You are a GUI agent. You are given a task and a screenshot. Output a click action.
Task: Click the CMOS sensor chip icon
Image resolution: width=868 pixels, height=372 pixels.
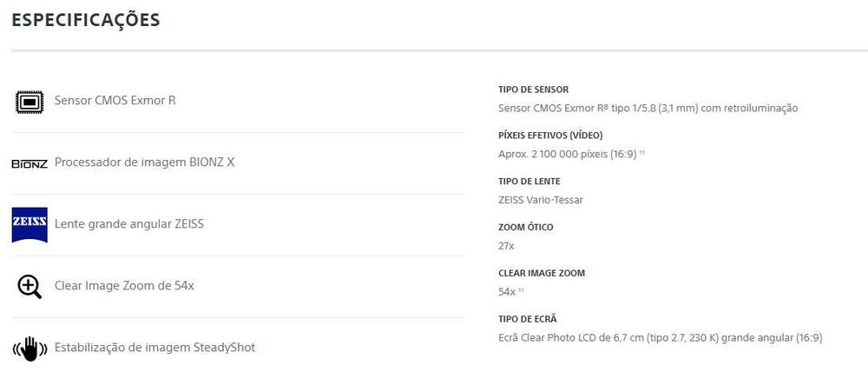(x=29, y=102)
